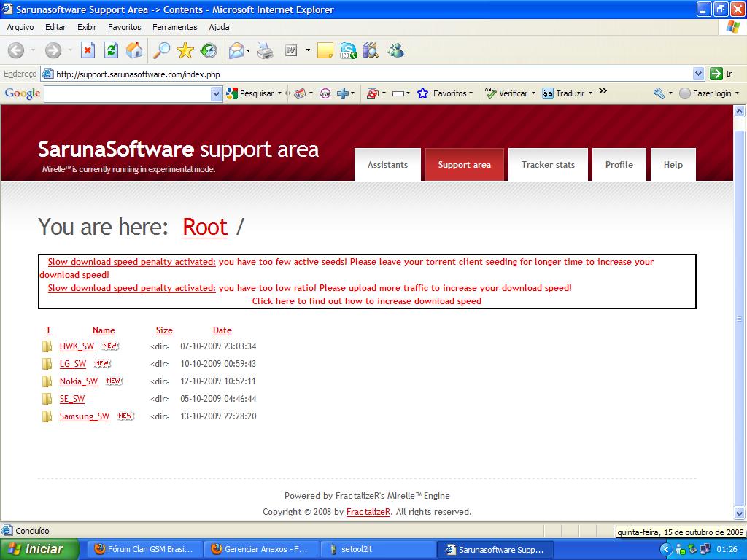Screen dimensions: 747x560
Task: Open the Editar menu
Action: pyautogui.click(x=55, y=27)
